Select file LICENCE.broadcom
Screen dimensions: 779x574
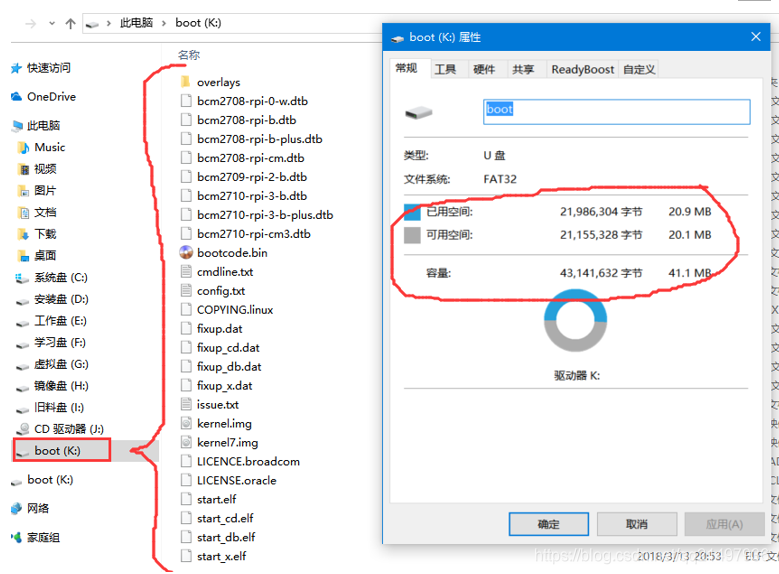point(240,461)
